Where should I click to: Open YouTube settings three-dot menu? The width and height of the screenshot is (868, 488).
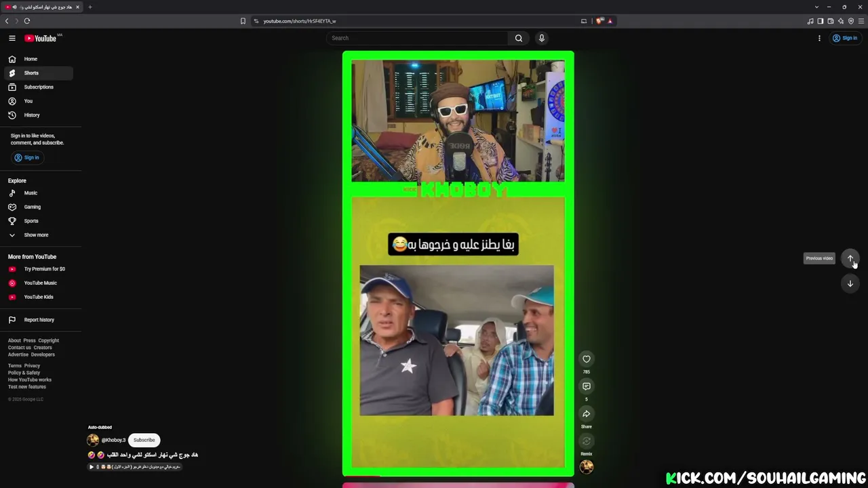tap(819, 38)
